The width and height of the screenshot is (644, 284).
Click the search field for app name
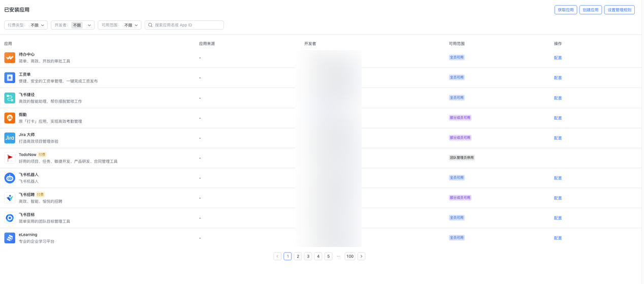point(187,25)
